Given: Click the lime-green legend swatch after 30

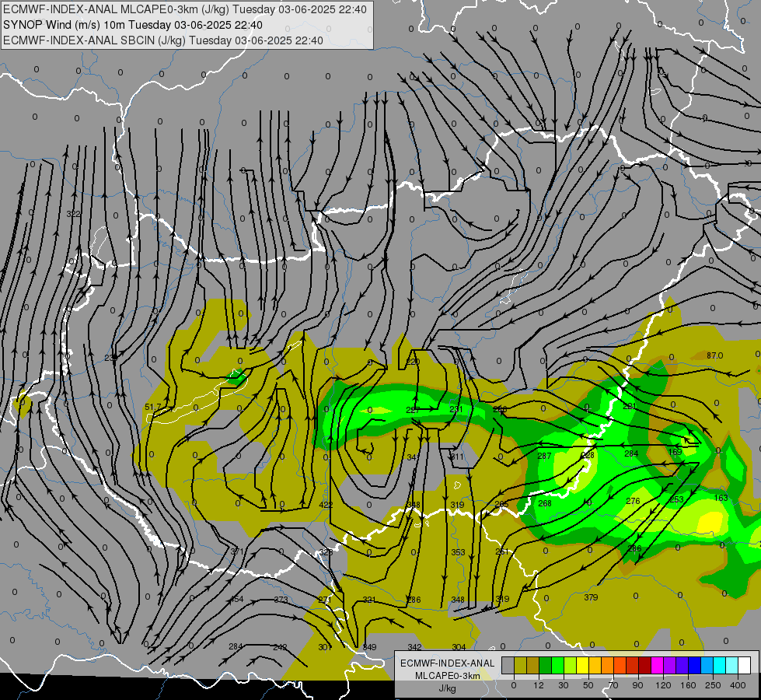Looking at the screenshot, I should tap(571, 665).
